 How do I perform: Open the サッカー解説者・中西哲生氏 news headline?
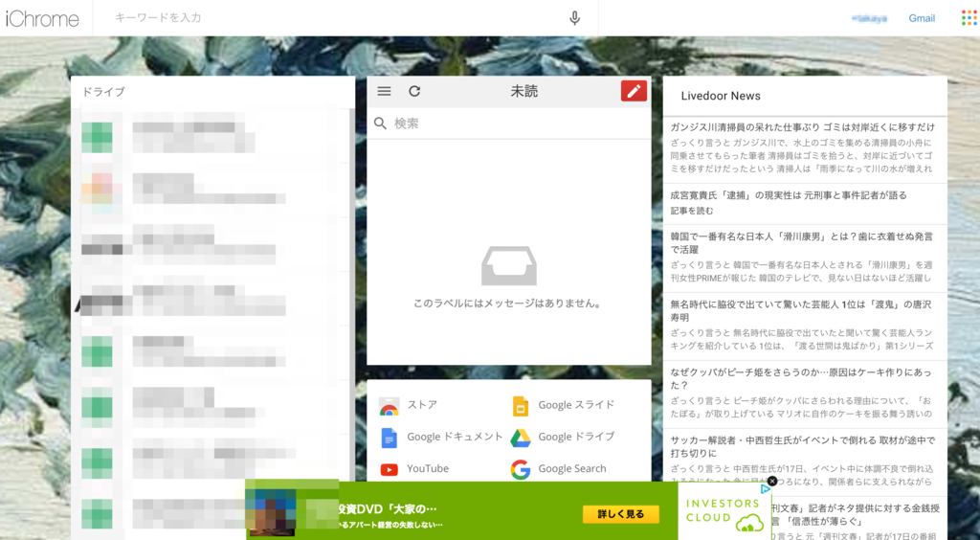[803, 446]
